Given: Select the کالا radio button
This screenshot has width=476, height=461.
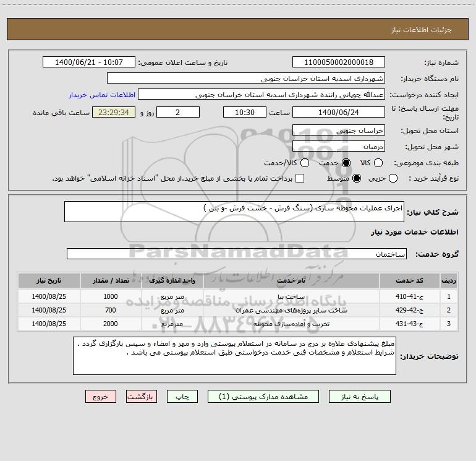Looking at the screenshot, I should pos(378,163).
